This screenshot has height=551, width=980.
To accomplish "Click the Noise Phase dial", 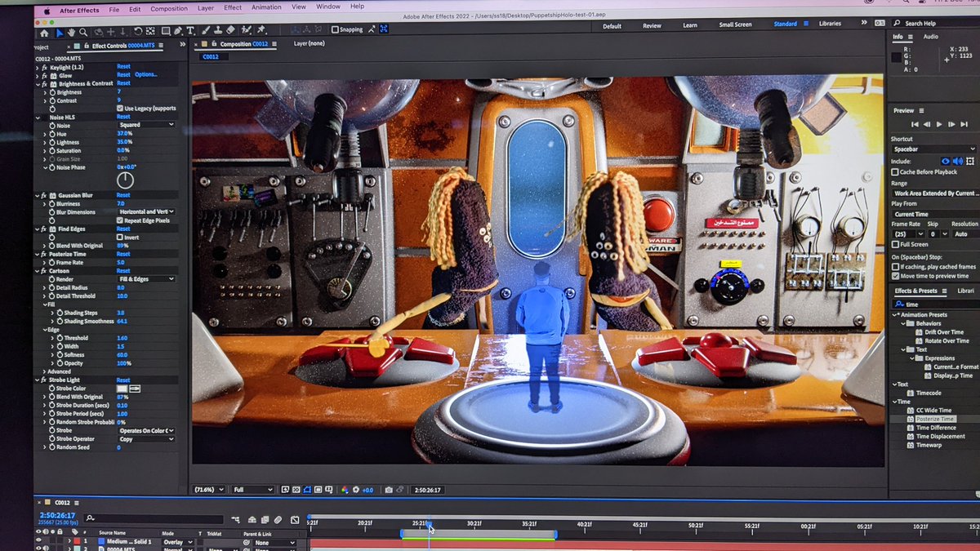I will pyautogui.click(x=125, y=180).
